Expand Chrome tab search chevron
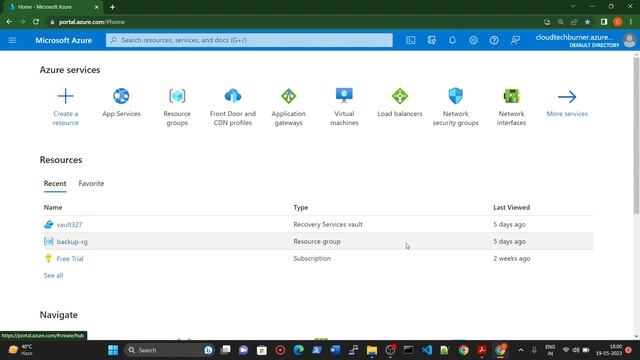 tap(573, 6)
